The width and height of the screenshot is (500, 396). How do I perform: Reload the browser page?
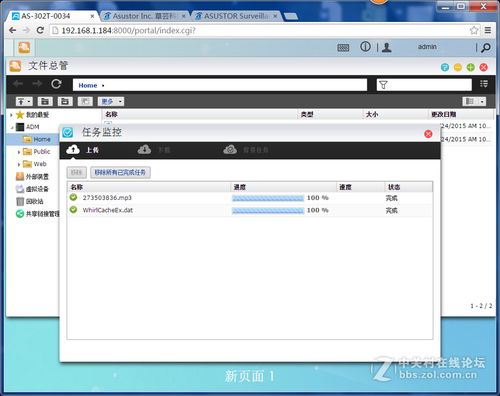click(x=40, y=30)
